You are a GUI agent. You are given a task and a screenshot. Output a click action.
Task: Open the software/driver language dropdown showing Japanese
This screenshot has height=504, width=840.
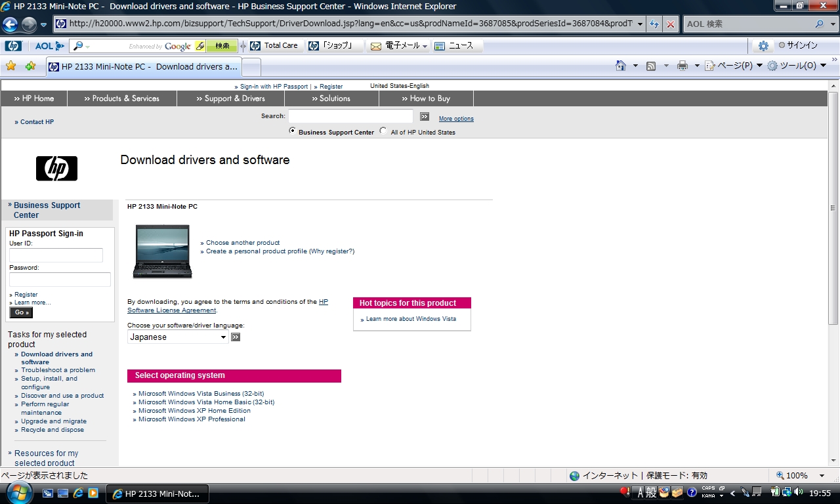178,337
